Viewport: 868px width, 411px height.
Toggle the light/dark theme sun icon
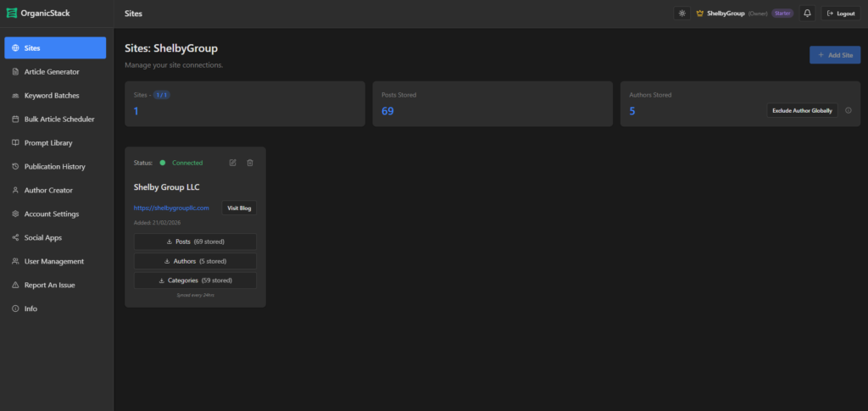682,14
